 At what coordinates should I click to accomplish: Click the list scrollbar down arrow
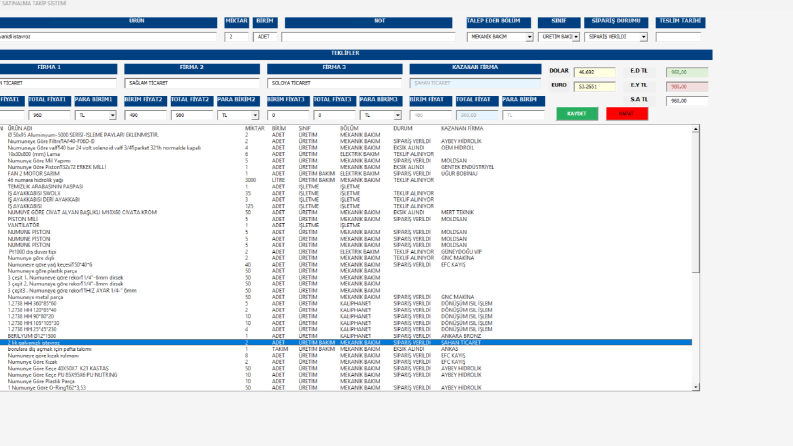click(696, 387)
